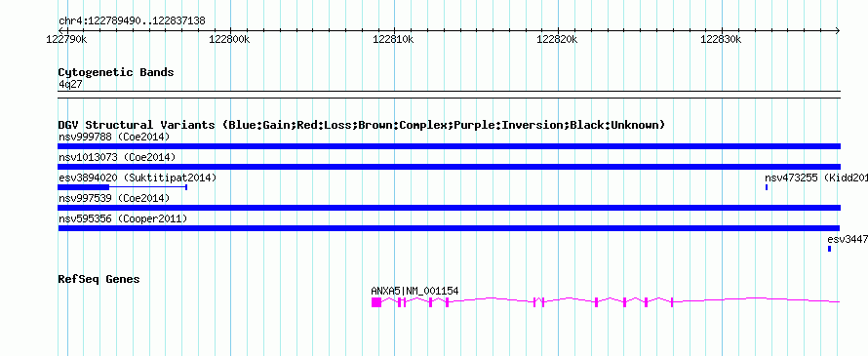
Task: Click the nsv999788 (Coe2014) variant label
Action: coord(114,137)
